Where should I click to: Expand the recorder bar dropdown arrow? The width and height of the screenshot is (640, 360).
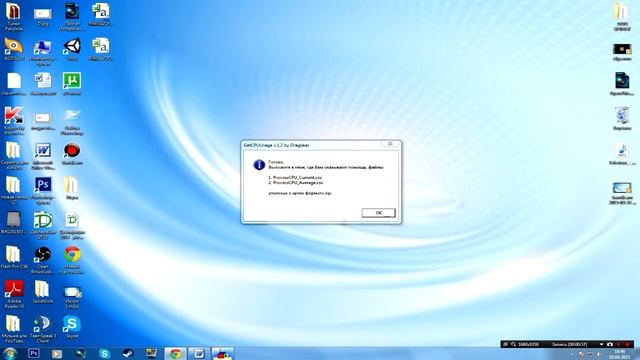tap(601, 344)
